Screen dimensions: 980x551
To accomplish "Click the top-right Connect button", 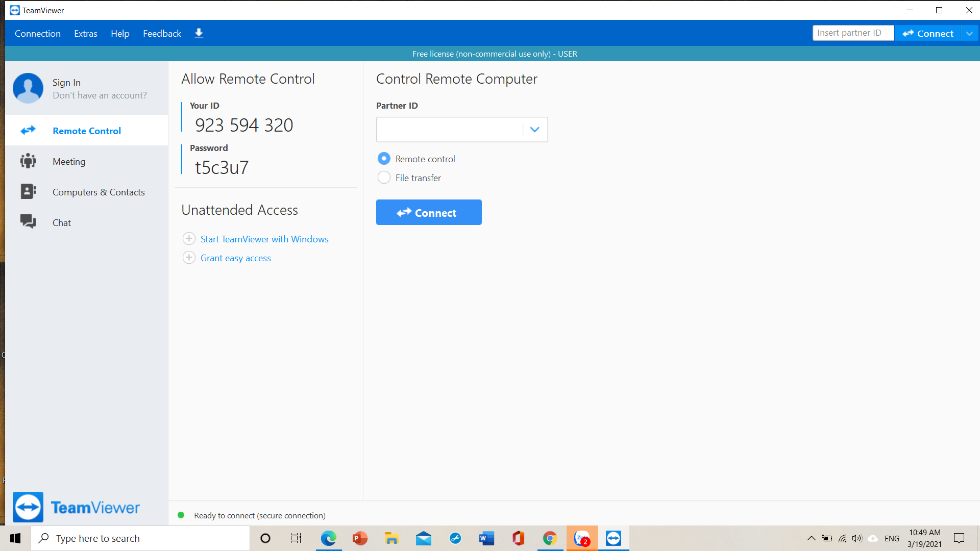I will pyautogui.click(x=928, y=33).
